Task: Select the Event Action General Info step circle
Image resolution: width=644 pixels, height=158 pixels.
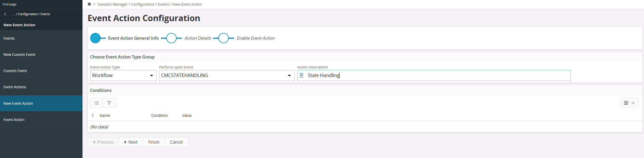Action: (95, 38)
